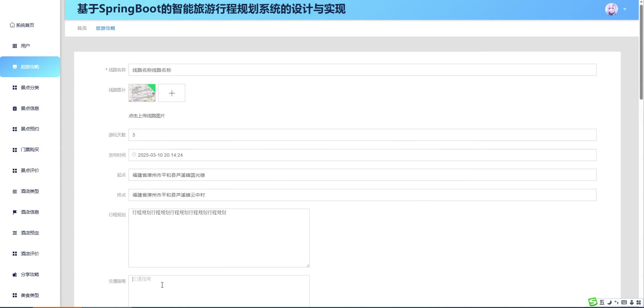
Task: Focus the 终点 address input
Action: [x=362, y=195]
